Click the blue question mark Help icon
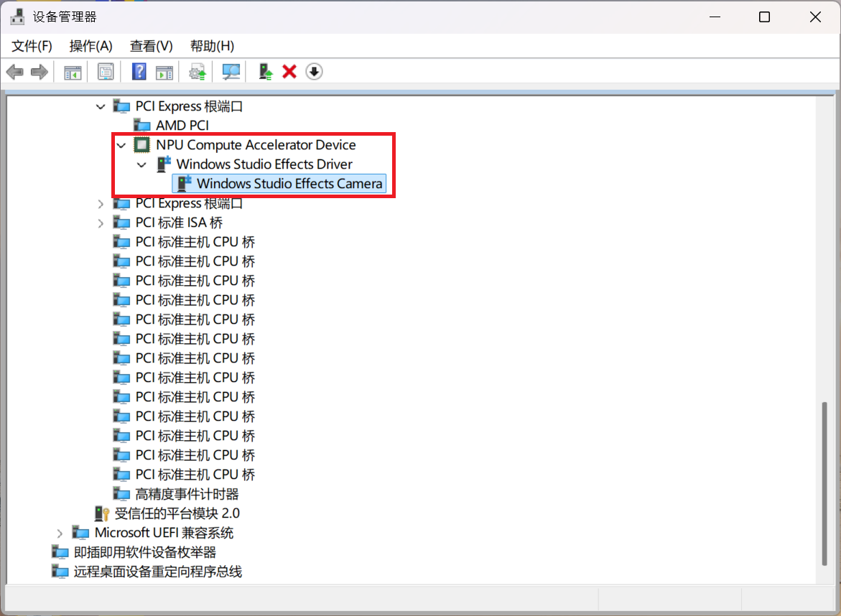The image size is (841, 616). [139, 72]
